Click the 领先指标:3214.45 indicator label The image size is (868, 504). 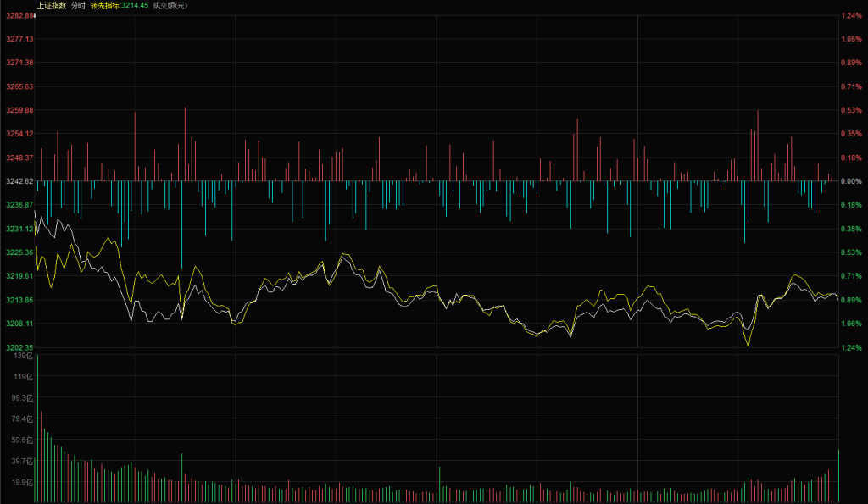[120, 5]
